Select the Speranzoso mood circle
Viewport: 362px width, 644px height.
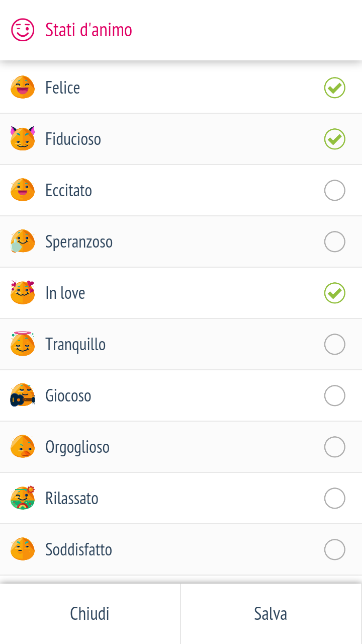335,242
